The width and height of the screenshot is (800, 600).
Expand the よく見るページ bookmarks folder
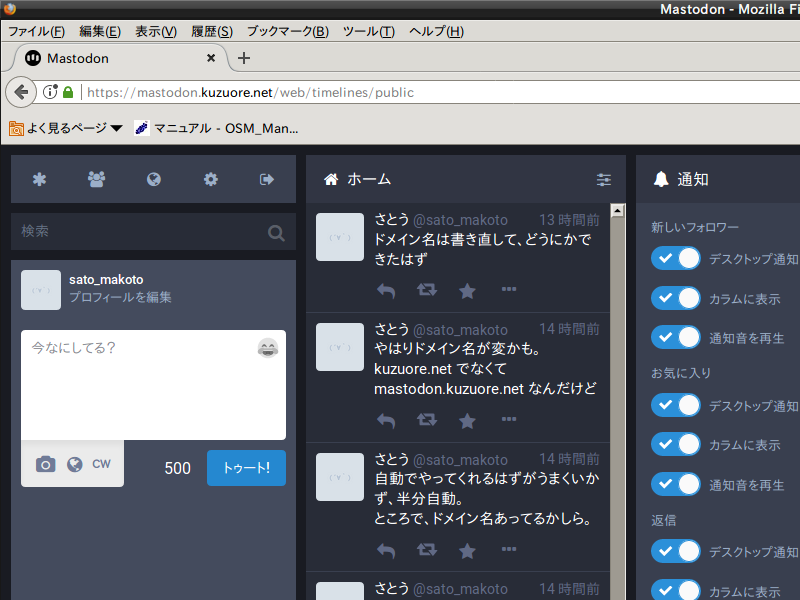66,128
